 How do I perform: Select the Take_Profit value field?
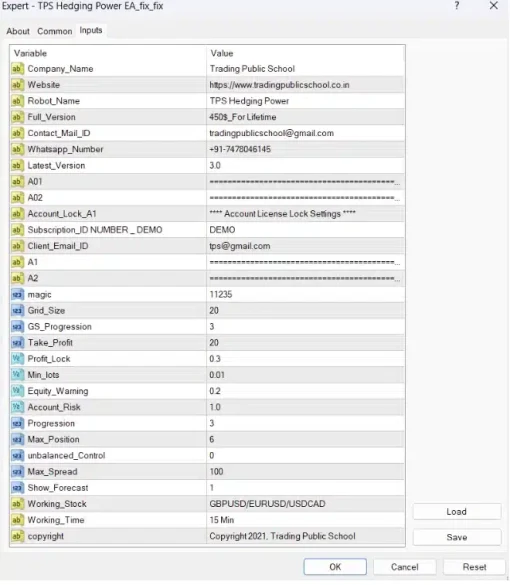point(305,342)
